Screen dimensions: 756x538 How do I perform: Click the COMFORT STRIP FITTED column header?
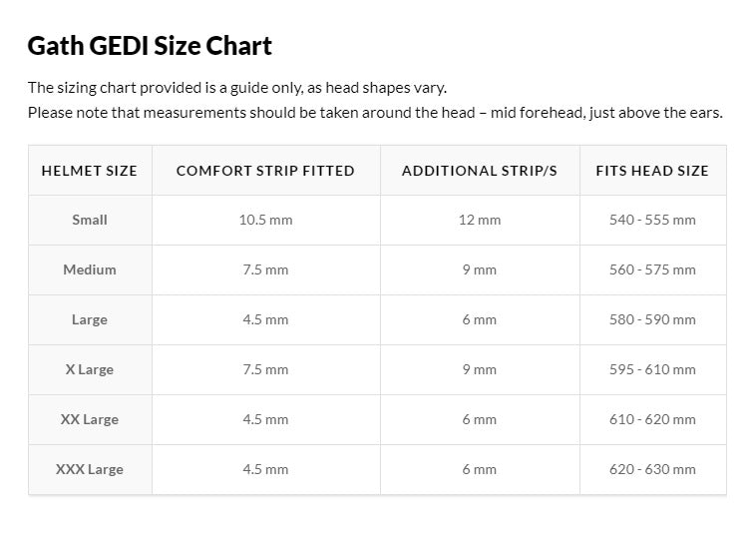(x=265, y=171)
